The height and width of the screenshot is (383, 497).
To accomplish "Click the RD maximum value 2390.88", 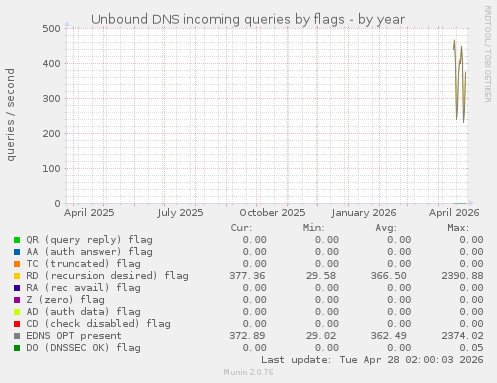I will [462, 276].
